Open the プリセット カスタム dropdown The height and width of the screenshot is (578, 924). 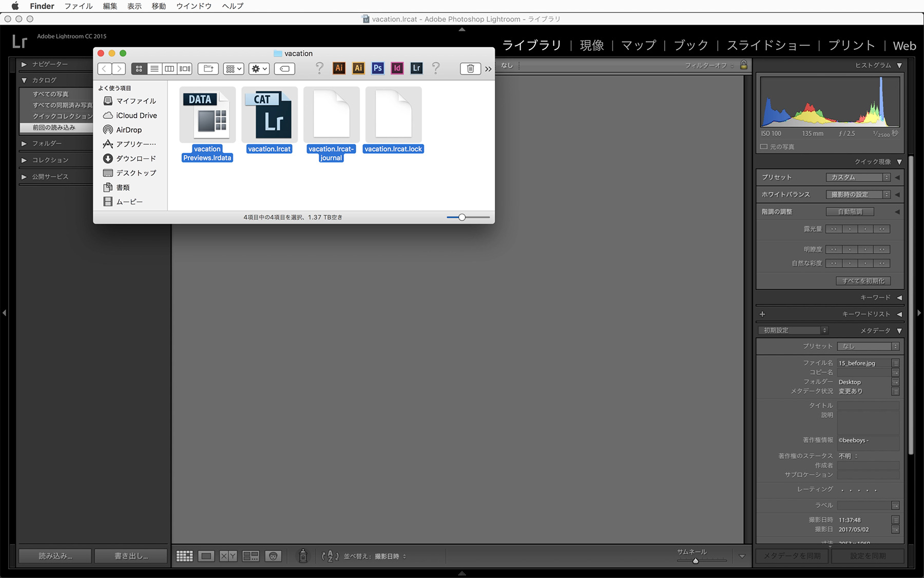pos(858,177)
